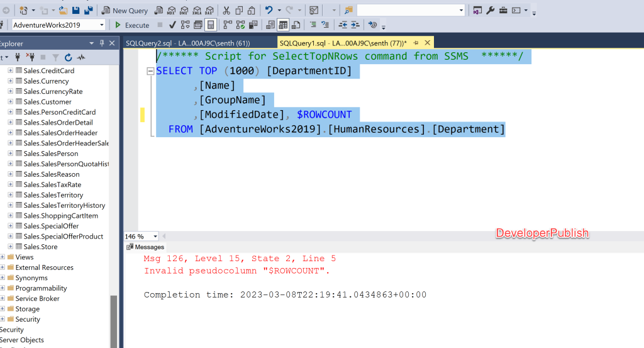The height and width of the screenshot is (348, 644).
Task: Toggle Results to Grid mode
Action: (x=283, y=25)
